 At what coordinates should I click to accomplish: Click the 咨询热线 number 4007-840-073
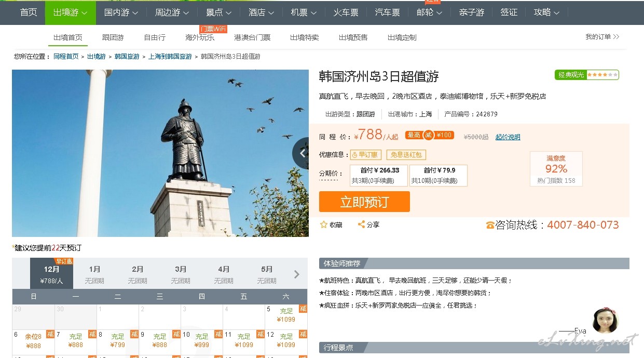[583, 225]
